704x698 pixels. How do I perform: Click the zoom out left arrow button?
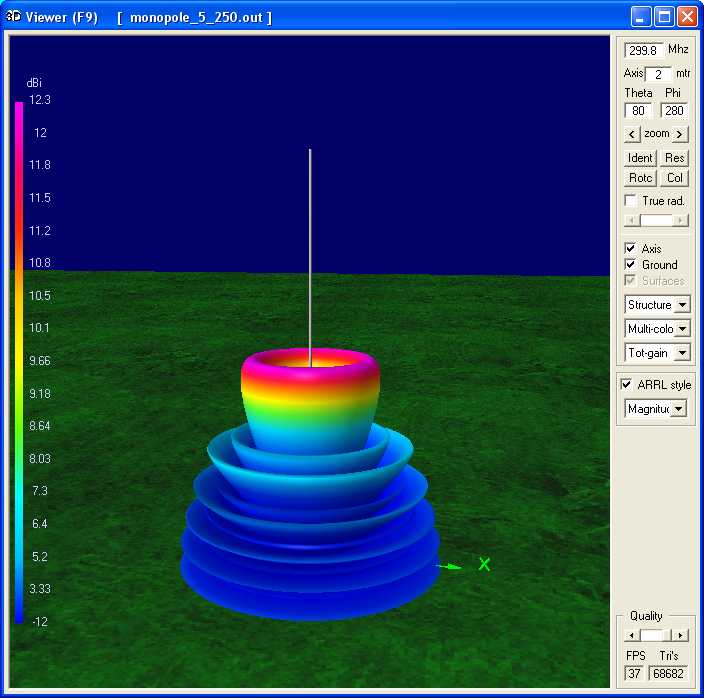pos(632,134)
